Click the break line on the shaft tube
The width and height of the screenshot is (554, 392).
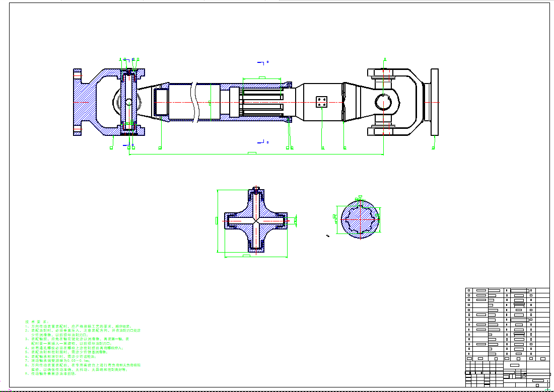[x=193, y=102]
